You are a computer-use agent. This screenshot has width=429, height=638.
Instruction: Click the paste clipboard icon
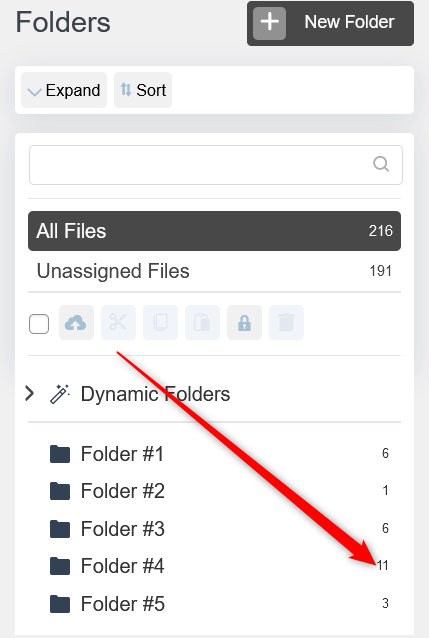click(202, 323)
